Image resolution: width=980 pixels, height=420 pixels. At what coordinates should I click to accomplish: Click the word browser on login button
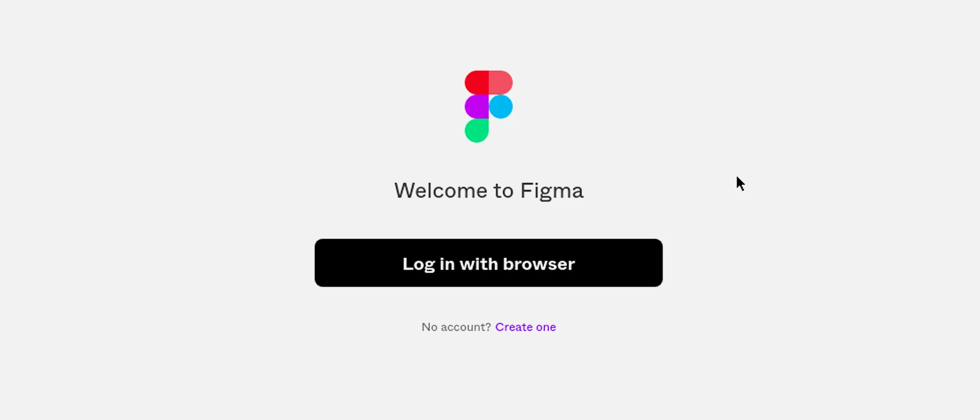point(538,264)
